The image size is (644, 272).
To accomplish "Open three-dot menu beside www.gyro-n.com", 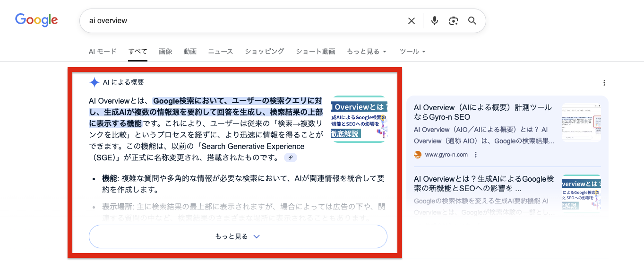I will pos(476,155).
